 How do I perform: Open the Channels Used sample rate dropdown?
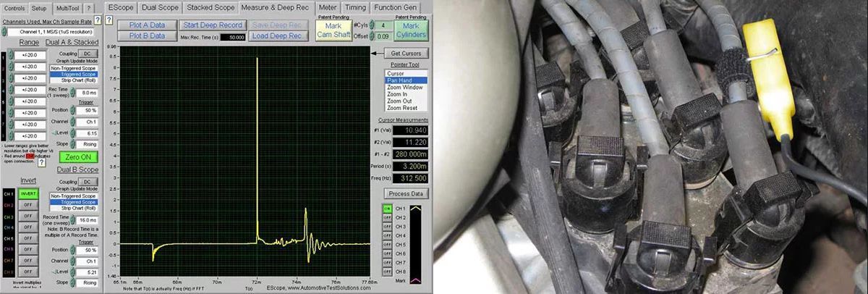point(51,32)
